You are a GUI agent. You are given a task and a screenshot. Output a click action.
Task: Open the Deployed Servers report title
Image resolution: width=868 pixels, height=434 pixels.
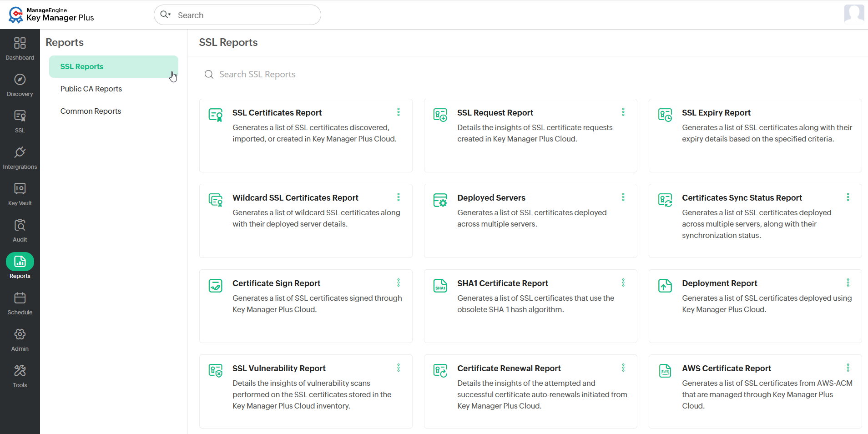pos(491,198)
